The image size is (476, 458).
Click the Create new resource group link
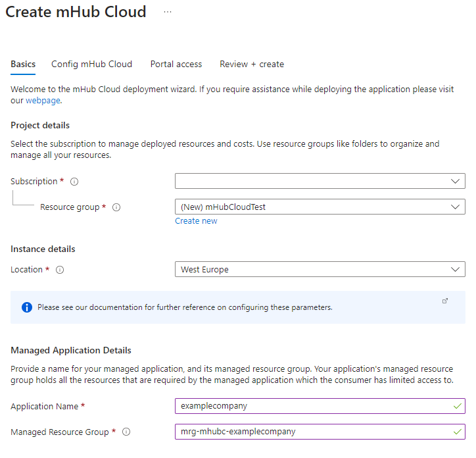pyautogui.click(x=196, y=221)
